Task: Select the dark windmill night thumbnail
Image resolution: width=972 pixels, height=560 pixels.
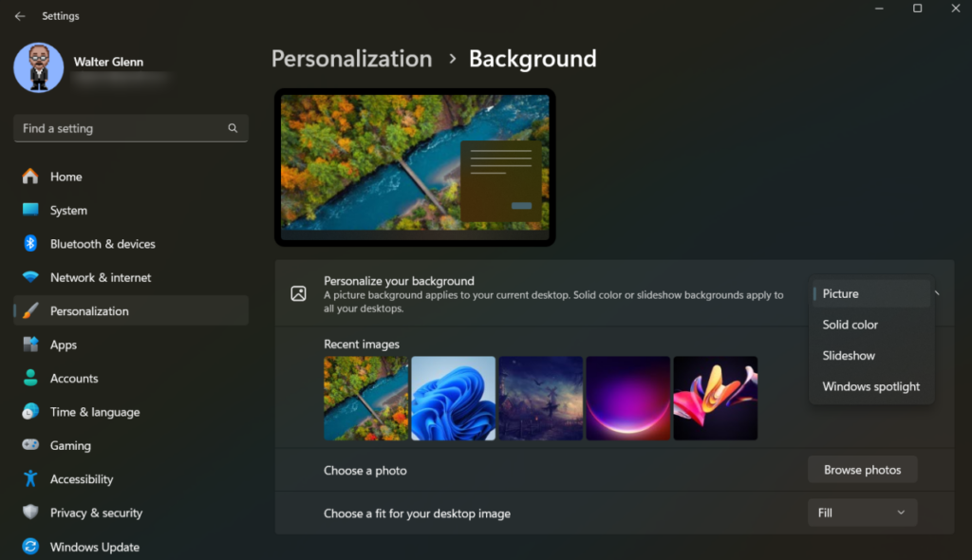Action: pyautogui.click(x=540, y=398)
